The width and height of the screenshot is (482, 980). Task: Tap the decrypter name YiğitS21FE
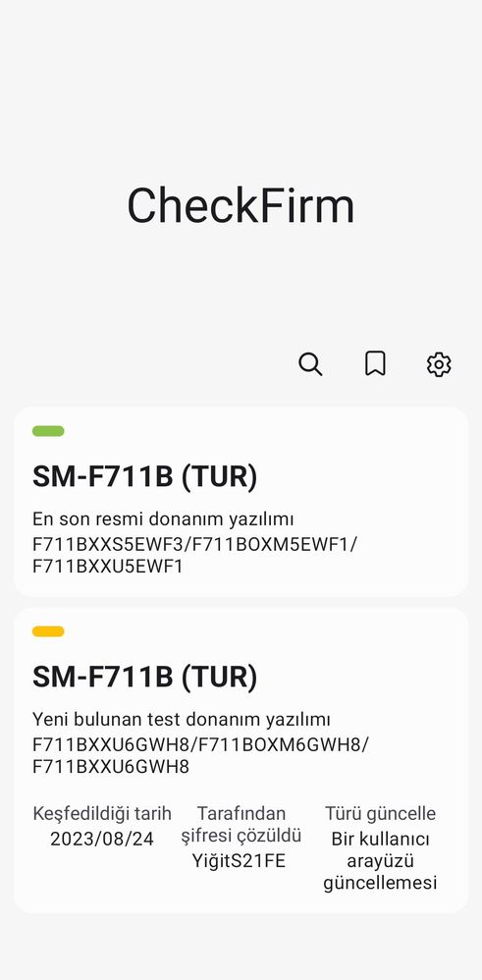[239, 860]
